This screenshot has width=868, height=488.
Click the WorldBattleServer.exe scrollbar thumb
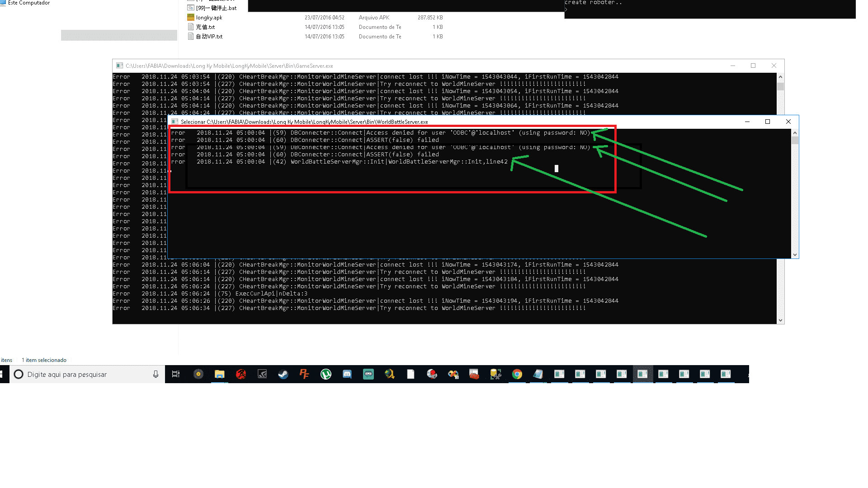point(795,140)
